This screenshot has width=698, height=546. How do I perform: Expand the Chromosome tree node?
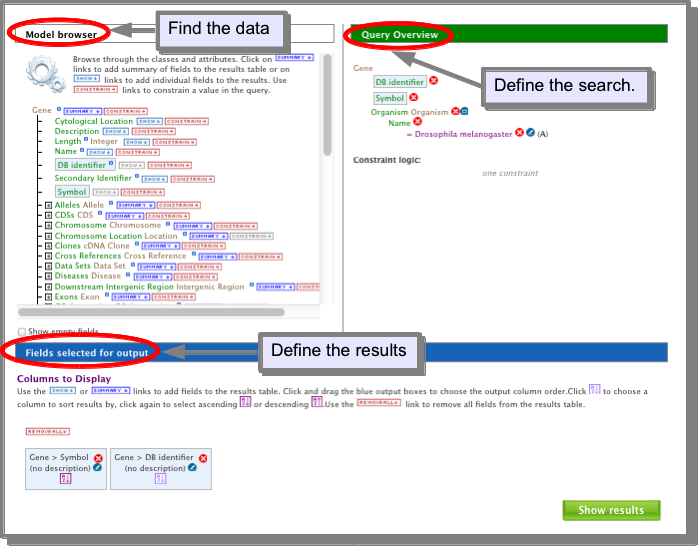(49, 225)
